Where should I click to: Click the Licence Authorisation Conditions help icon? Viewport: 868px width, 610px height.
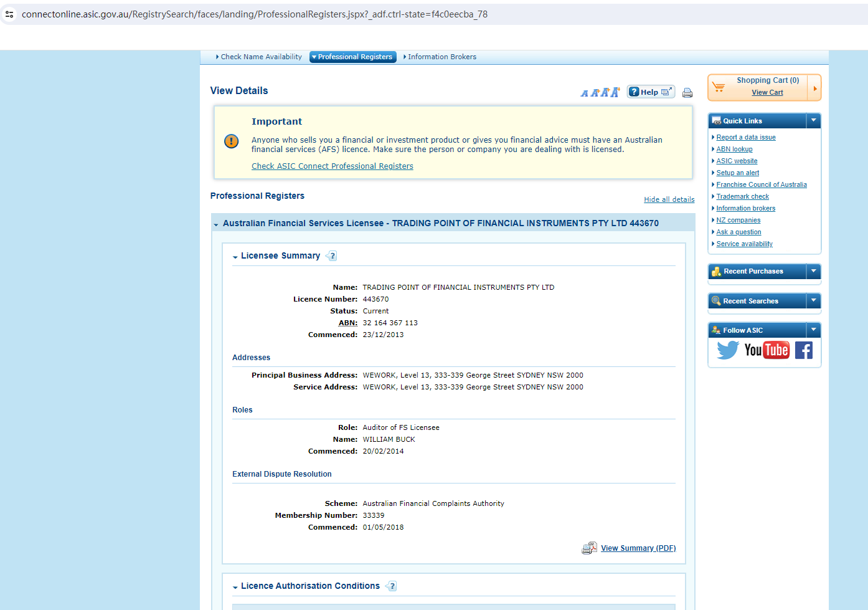391,586
